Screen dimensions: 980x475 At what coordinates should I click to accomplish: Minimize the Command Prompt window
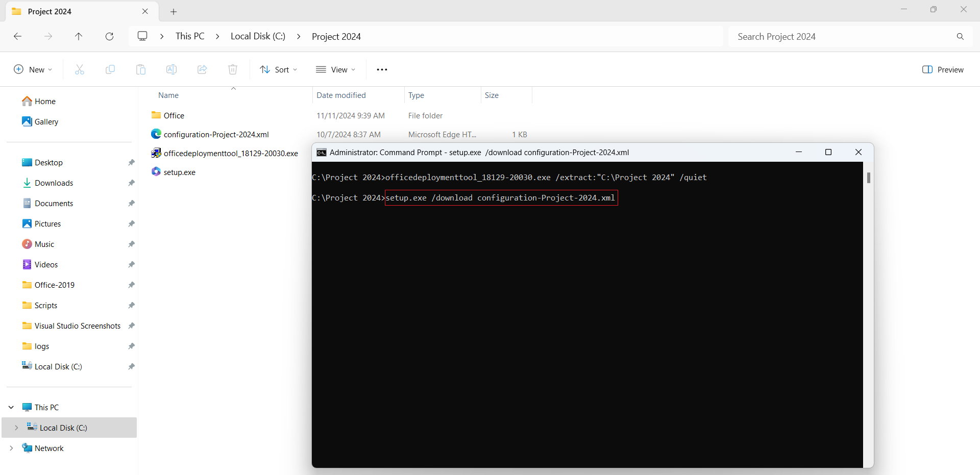click(x=799, y=152)
